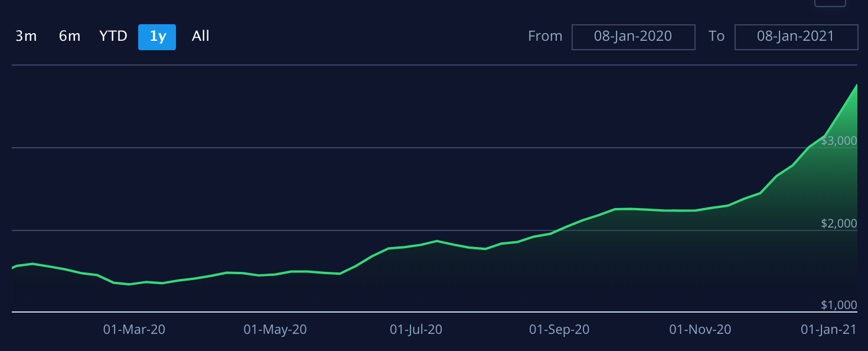The height and width of the screenshot is (351, 868).
Task: Click the $2,000 y-axis label
Action: tap(838, 223)
